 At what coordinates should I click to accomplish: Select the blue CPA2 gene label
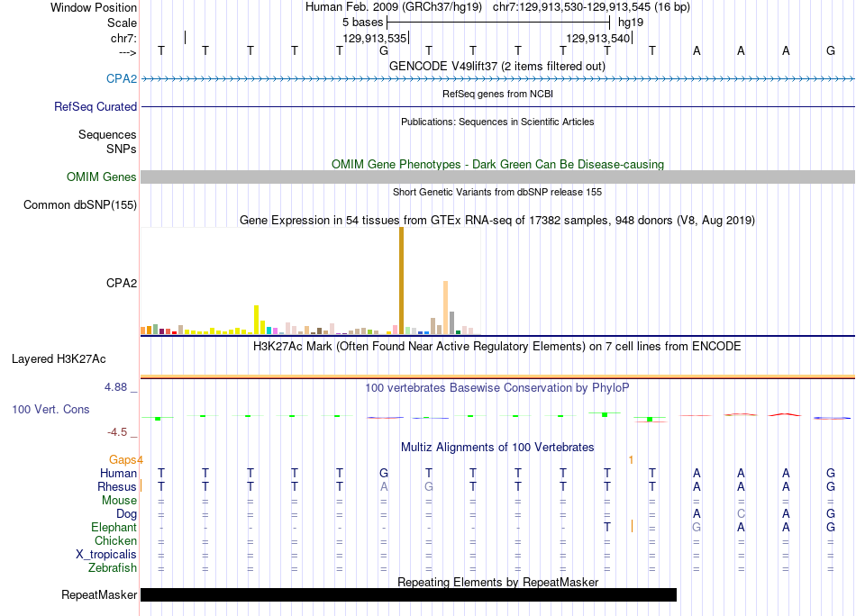(122, 78)
